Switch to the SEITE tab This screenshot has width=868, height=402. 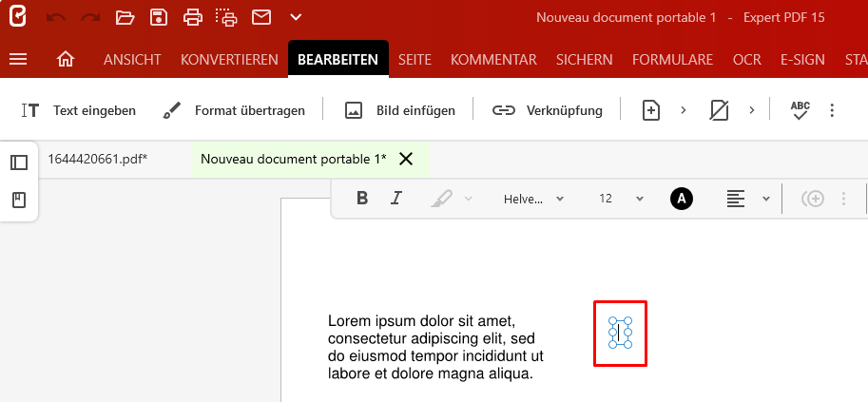pyautogui.click(x=415, y=60)
